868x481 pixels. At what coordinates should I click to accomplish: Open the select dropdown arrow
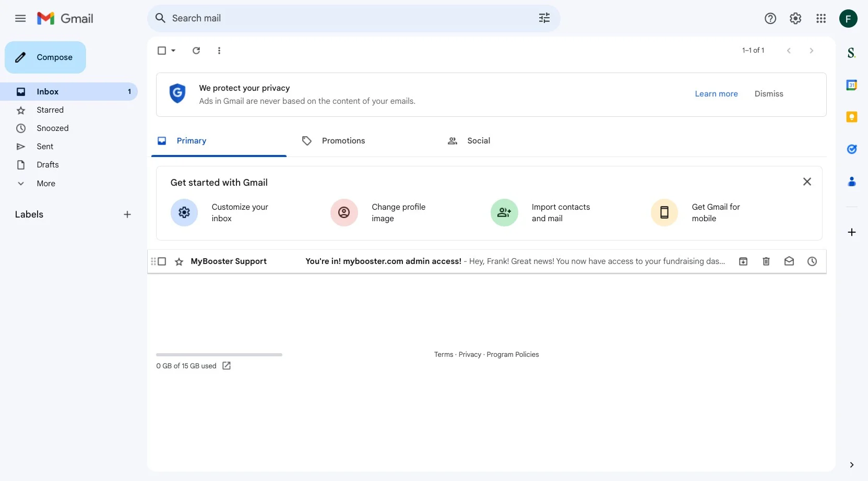point(173,51)
